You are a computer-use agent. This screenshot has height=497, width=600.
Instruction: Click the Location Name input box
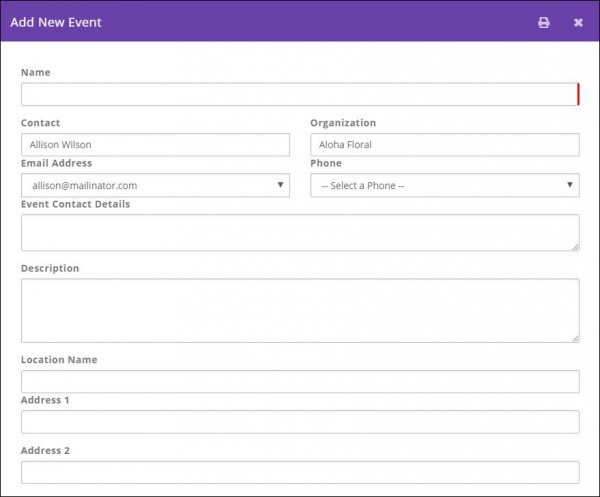pos(299,381)
